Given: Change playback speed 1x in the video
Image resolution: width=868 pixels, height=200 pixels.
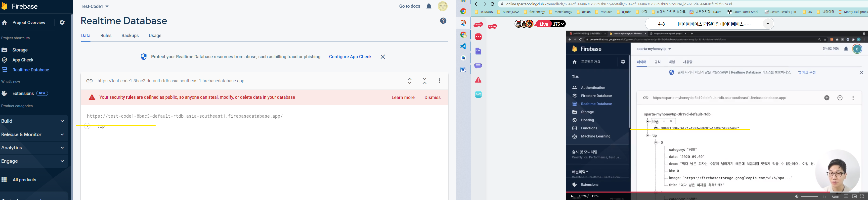Looking at the screenshot, I should tap(825, 197).
